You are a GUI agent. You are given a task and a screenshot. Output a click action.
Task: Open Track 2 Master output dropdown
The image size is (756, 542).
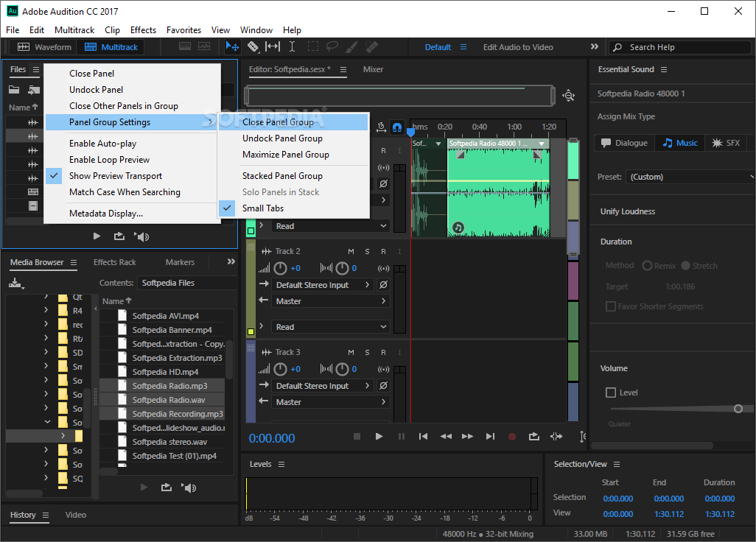[x=330, y=301]
